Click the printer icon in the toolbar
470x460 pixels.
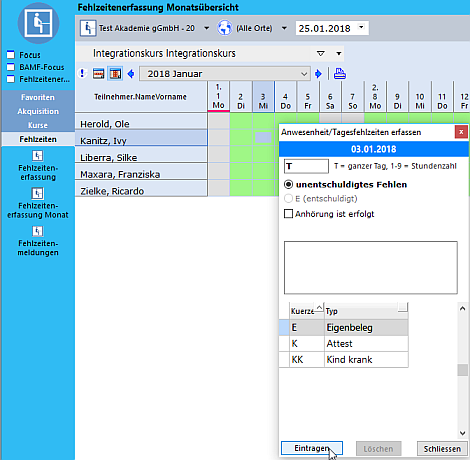click(x=340, y=74)
